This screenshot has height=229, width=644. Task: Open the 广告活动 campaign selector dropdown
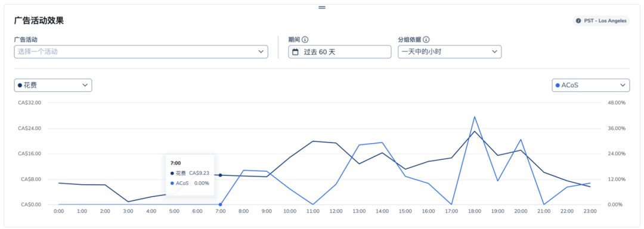(141, 52)
